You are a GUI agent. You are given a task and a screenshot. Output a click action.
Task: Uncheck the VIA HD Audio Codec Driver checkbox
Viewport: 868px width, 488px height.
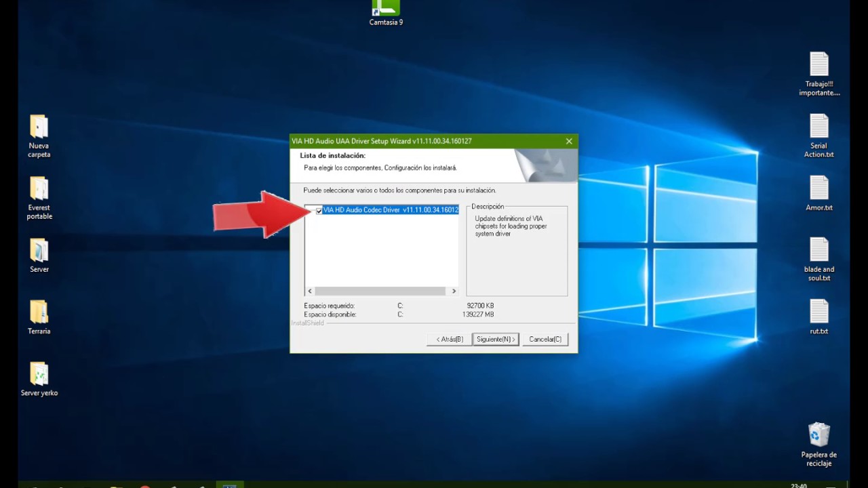pos(319,211)
